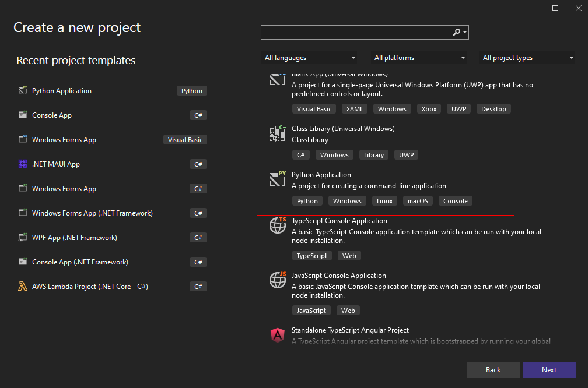
Task: Click the Visual Basic badge in recent templates
Action: pyautogui.click(x=185, y=140)
